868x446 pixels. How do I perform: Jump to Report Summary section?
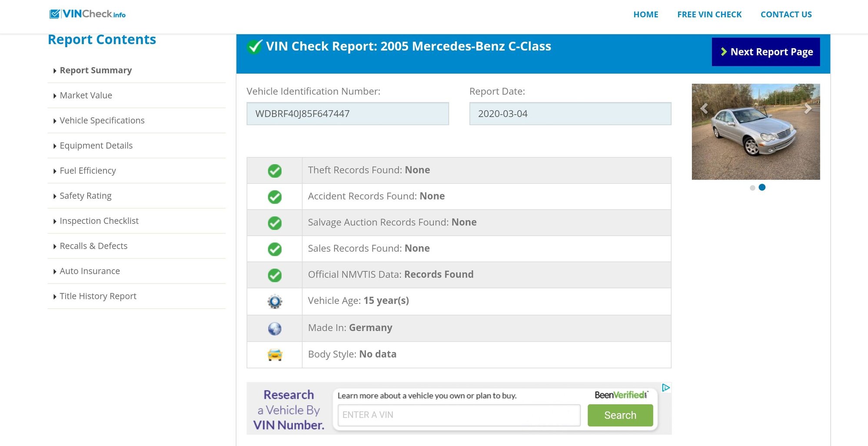[96, 70]
